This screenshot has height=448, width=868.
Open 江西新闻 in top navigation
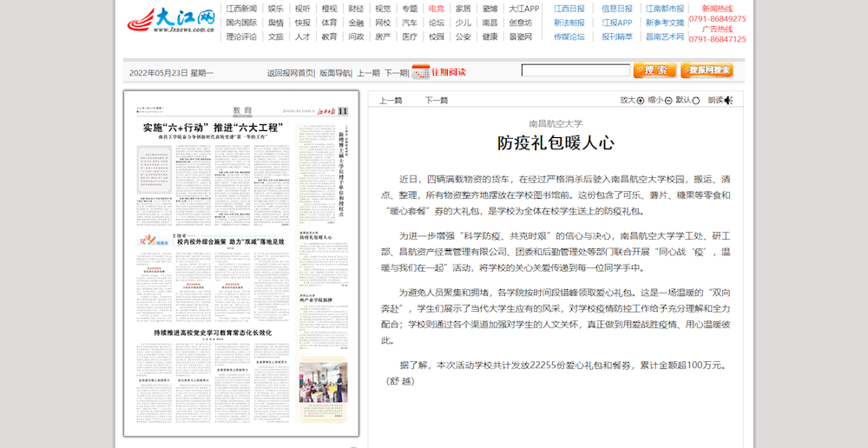click(241, 9)
